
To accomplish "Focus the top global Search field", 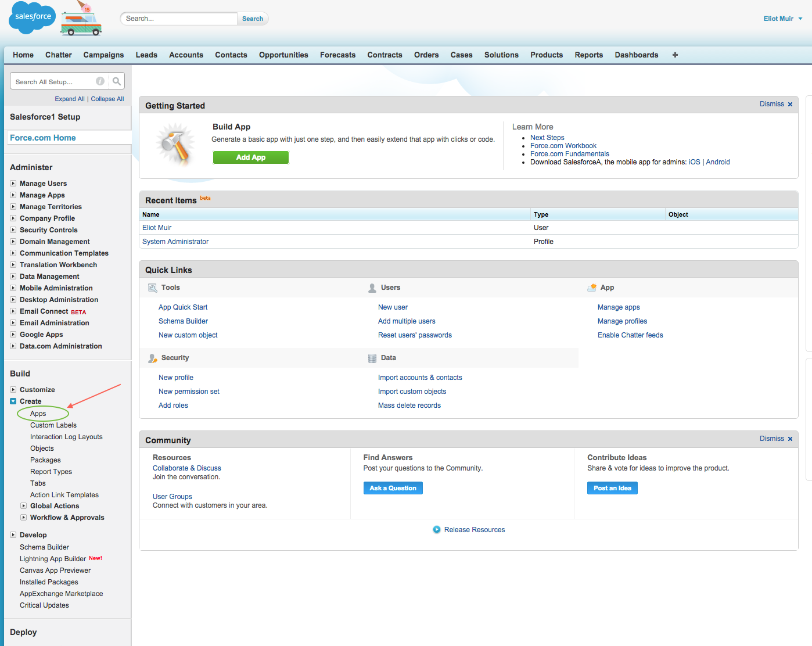I will click(x=179, y=19).
